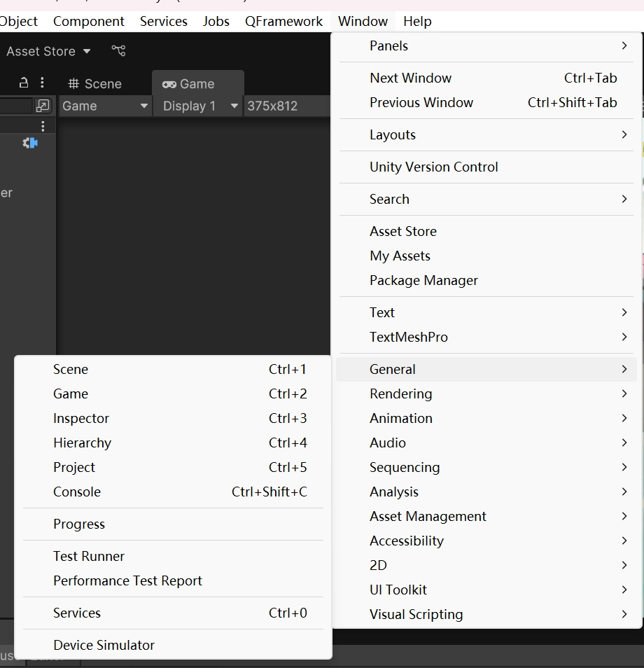
Task: Click the version control graph icon
Action: (118, 50)
